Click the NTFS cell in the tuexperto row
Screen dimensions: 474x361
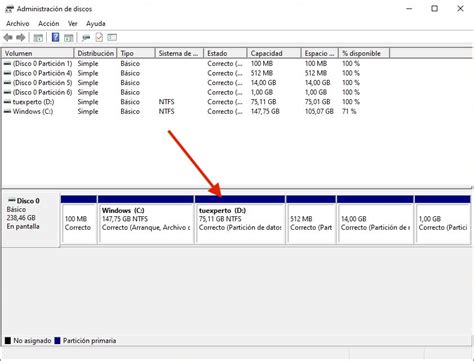click(x=166, y=102)
